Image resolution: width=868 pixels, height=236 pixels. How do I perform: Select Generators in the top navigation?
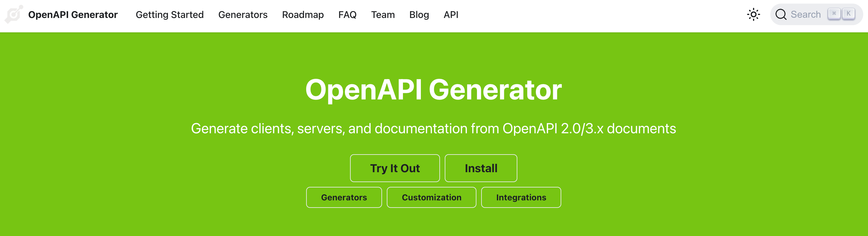[x=243, y=14]
